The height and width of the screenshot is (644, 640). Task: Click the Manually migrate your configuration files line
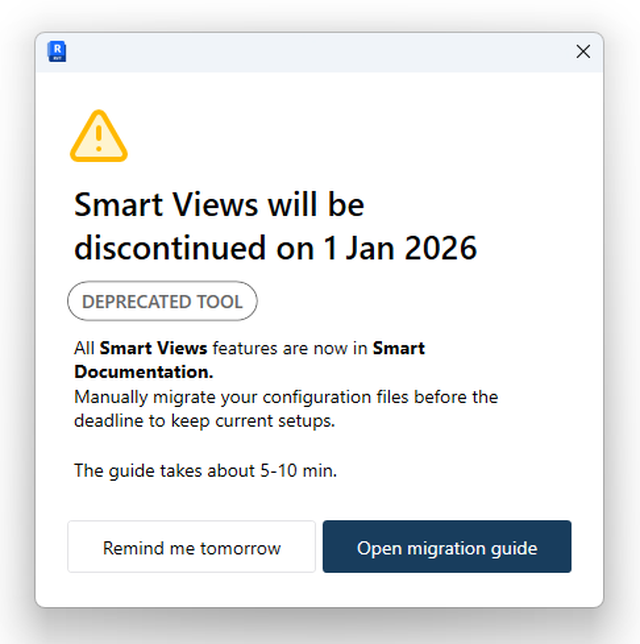pos(286,397)
